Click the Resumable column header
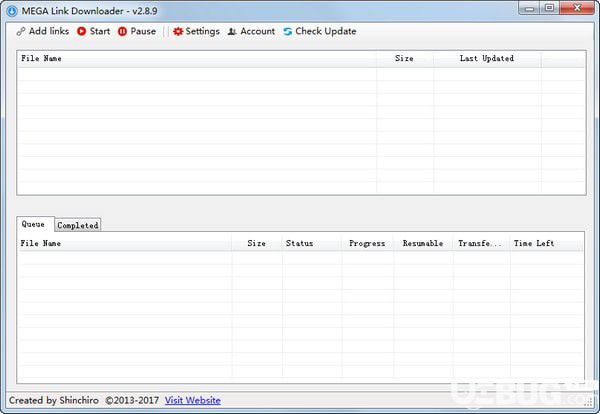 point(423,243)
